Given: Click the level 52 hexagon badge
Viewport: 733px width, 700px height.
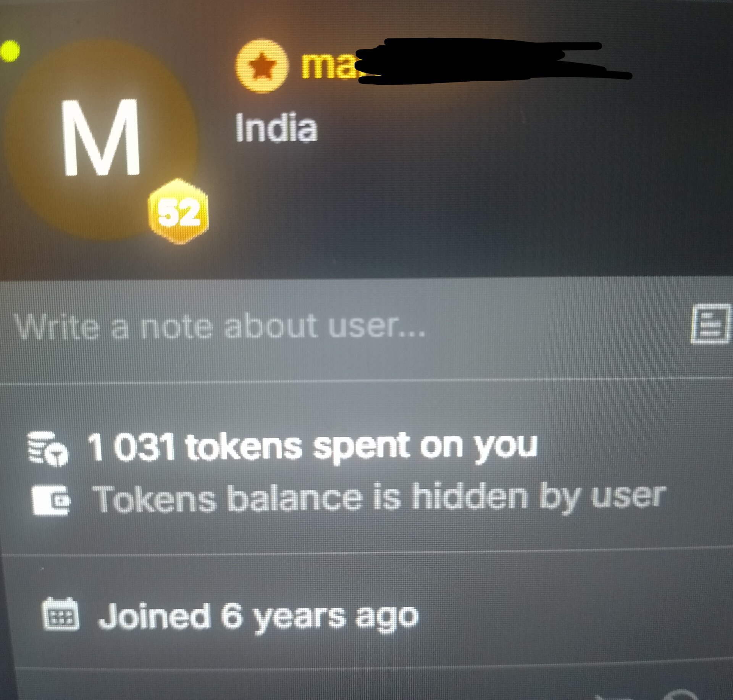Looking at the screenshot, I should tap(179, 211).
